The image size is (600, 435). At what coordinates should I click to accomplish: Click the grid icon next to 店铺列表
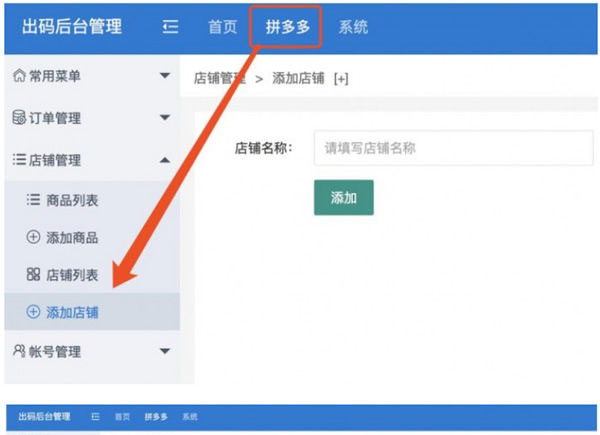[x=33, y=274]
